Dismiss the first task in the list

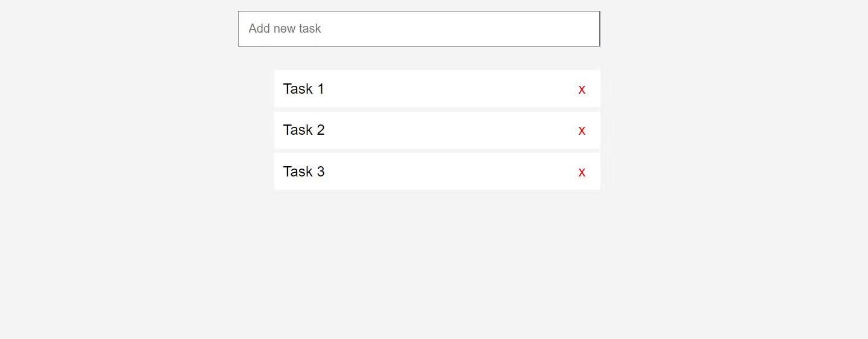click(x=582, y=89)
